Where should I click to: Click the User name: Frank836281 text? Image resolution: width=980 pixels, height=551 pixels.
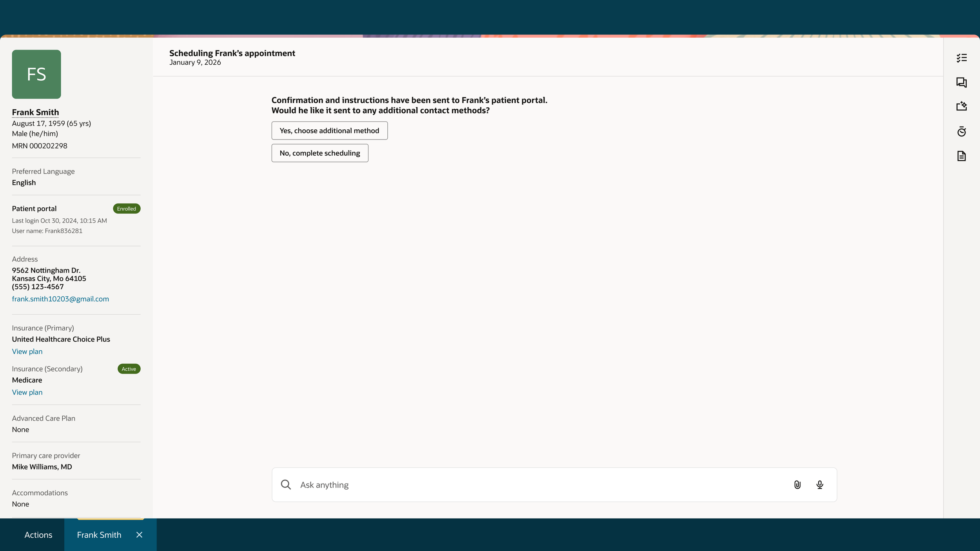click(x=47, y=231)
